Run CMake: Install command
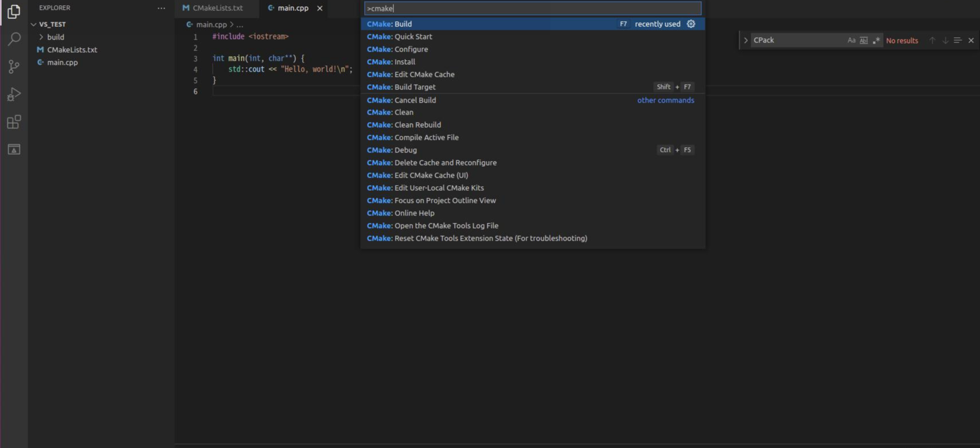 [x=533, y=62]
